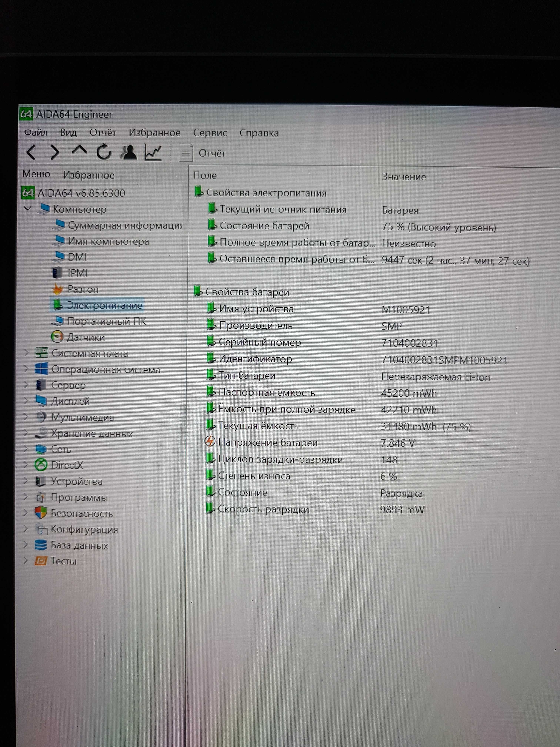This screenshot has height=747, width=560.
Task: Click the Windows logo icon for Операционная система
Action: point(41,369)
